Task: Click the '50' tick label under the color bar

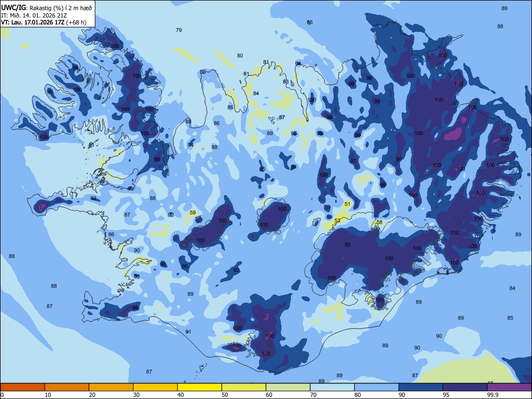Action: point(225,395)
